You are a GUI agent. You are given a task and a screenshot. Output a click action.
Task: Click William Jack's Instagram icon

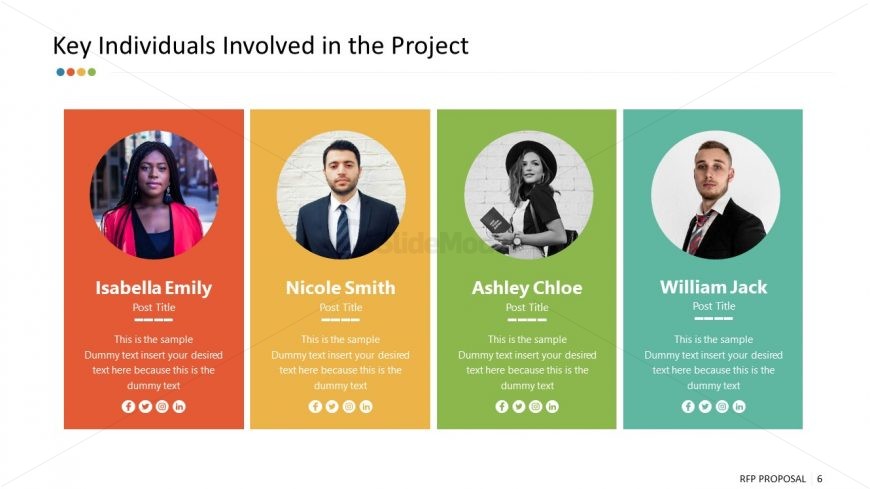click(x=722, y=406)
